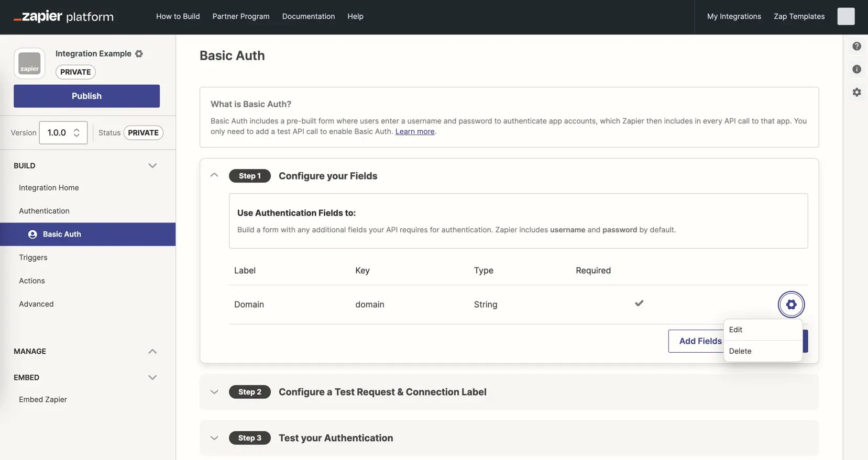The image size is (868, 460).
Task: Click the Key column header
Action: coord(362,271)
